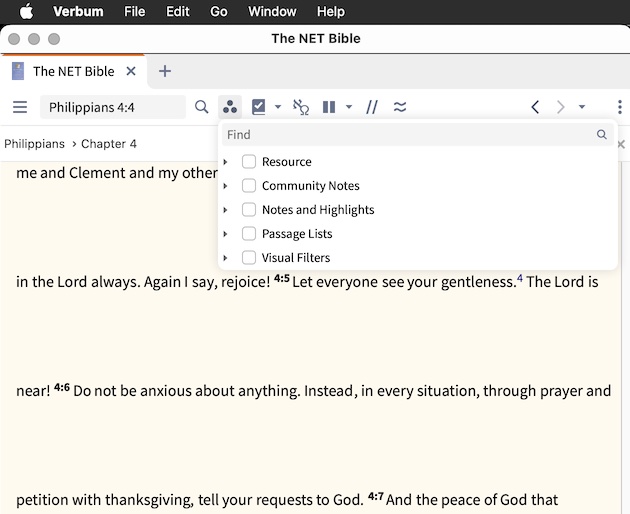Viewport: 630px width, 514px height.
Task: Click the 4:5 verse number
Action: pos(282,278)
